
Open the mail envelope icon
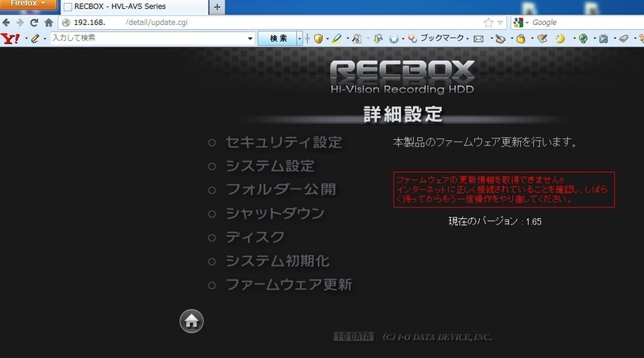478,39
